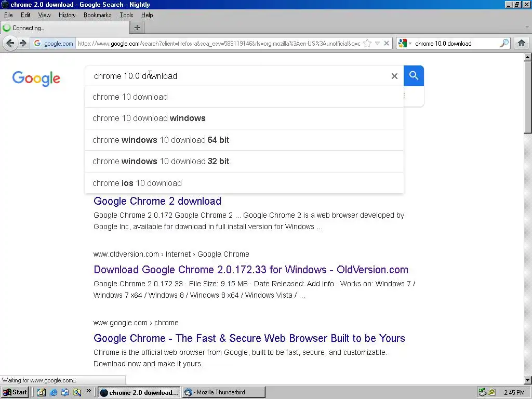
Task: Switch to Mozilla Thunderbird taskbar button
Action: coord(224,393)
